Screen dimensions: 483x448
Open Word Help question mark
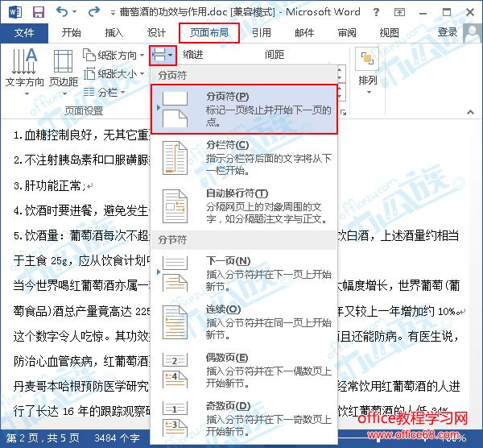[376, 12]
